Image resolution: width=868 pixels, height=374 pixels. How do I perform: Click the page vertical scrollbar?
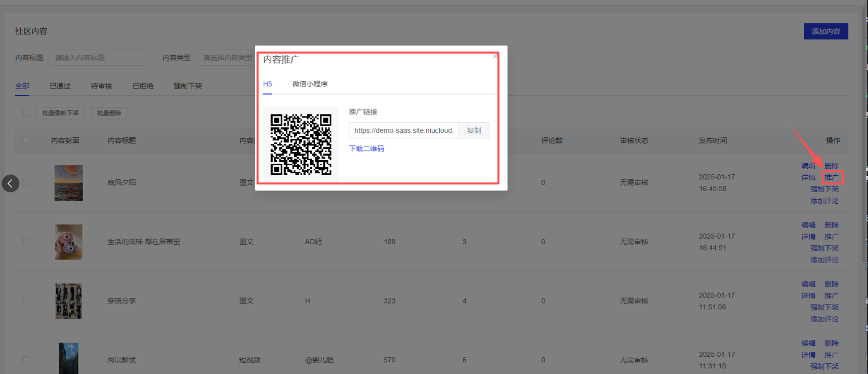[864, 132]
